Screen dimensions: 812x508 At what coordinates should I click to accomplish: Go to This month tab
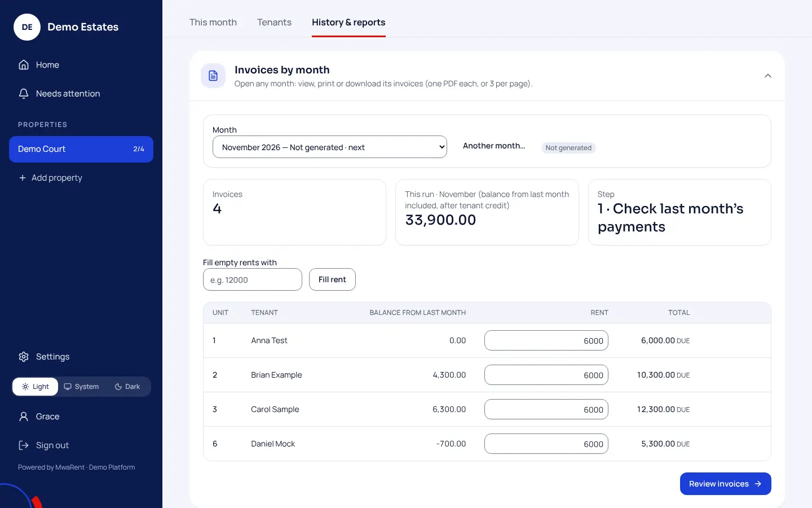[213, 23]
